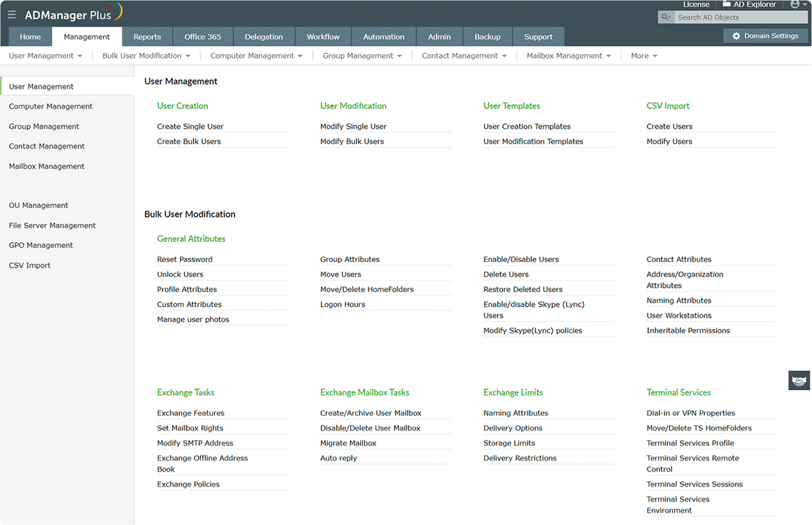This screenshot has width=812, height=525.
Task: Click the Create Single User link
Action: click(190, 127)
